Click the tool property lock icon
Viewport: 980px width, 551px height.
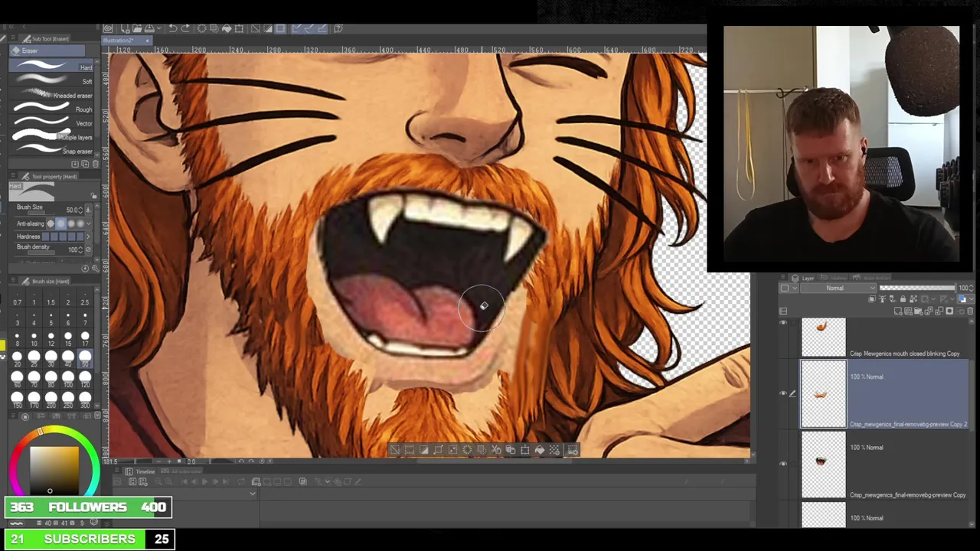pyautogui.click(x=93, y=195)
